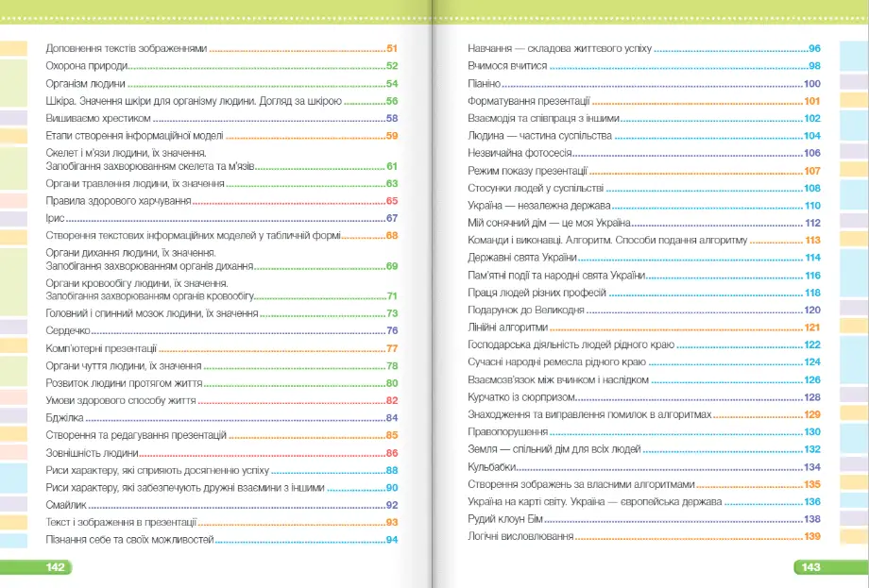Click the entry 'Охорона природи'
This screenshot has width=869, height=588.
coord(87,66)
